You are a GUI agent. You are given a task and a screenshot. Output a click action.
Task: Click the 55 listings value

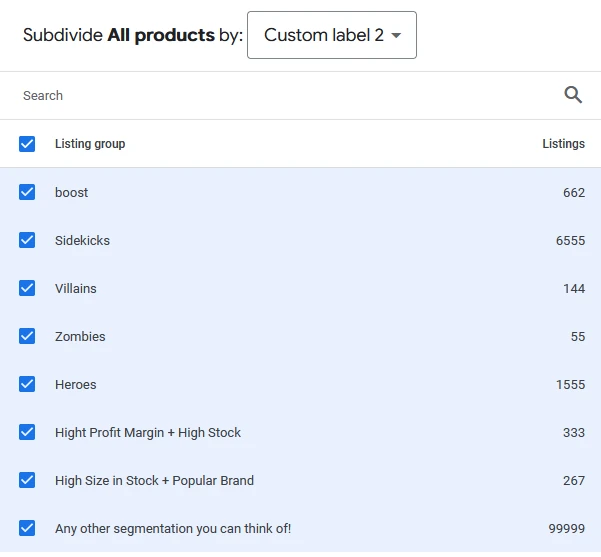578,337
